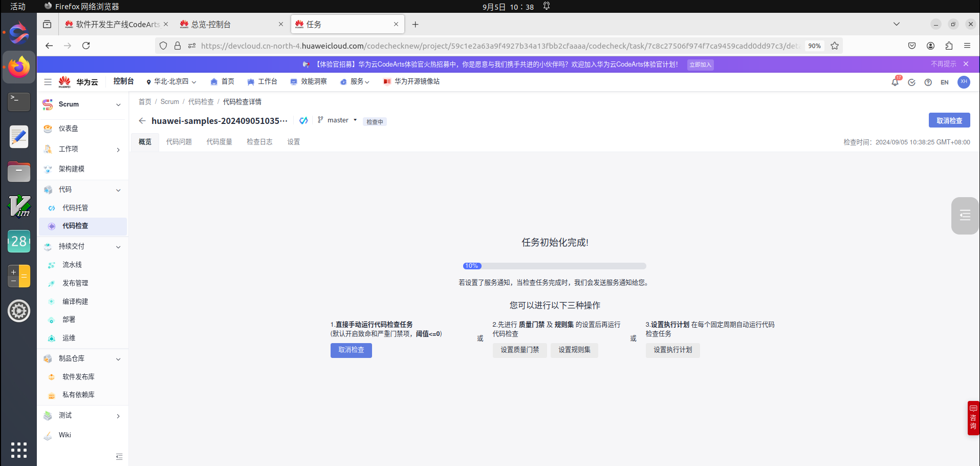Open 流水线 in the sidebar
The image size is (980, 466).
tap(72, 265)
